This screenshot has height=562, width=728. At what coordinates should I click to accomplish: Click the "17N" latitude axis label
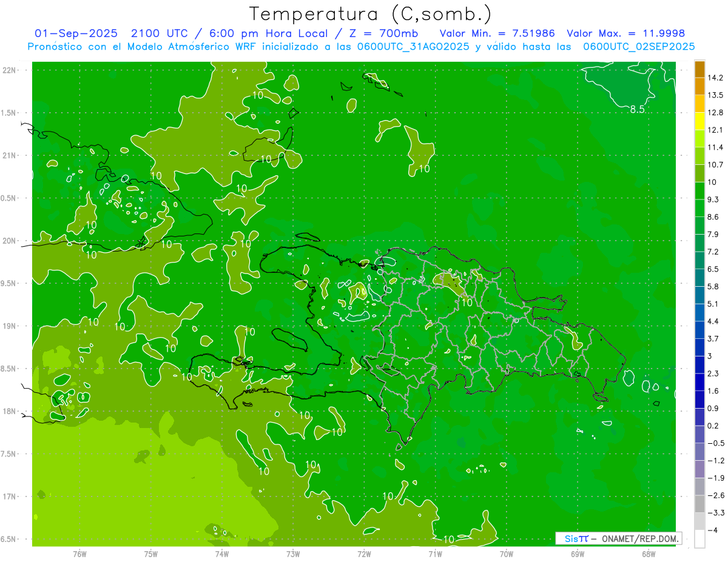[10, 497]
